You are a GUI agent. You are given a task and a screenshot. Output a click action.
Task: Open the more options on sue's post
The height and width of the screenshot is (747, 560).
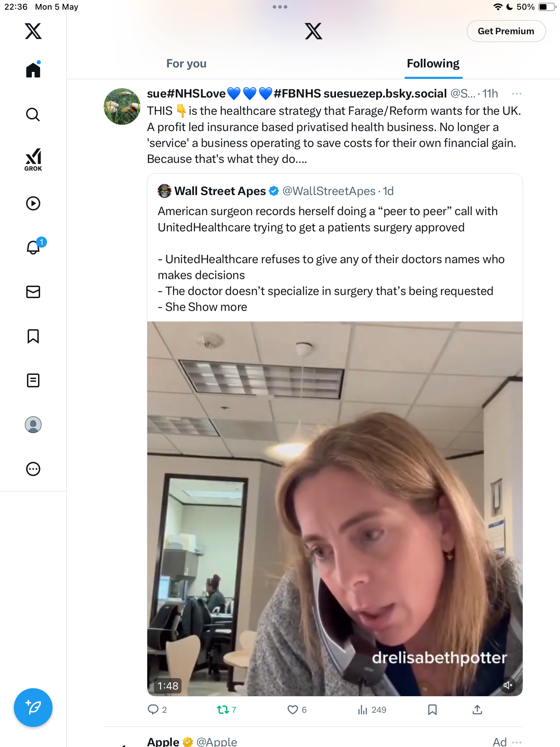517,94
